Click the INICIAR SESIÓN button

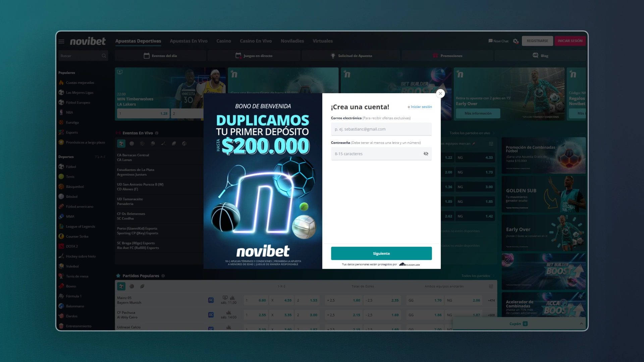coord(570,41)
